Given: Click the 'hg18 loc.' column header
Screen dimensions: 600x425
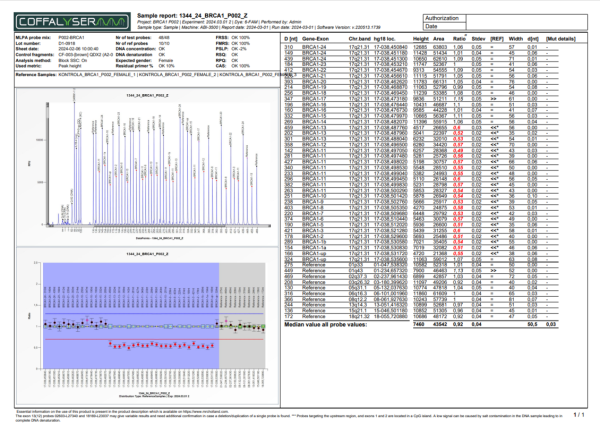Looking at the screenshot, I should (x=384, y=39).
